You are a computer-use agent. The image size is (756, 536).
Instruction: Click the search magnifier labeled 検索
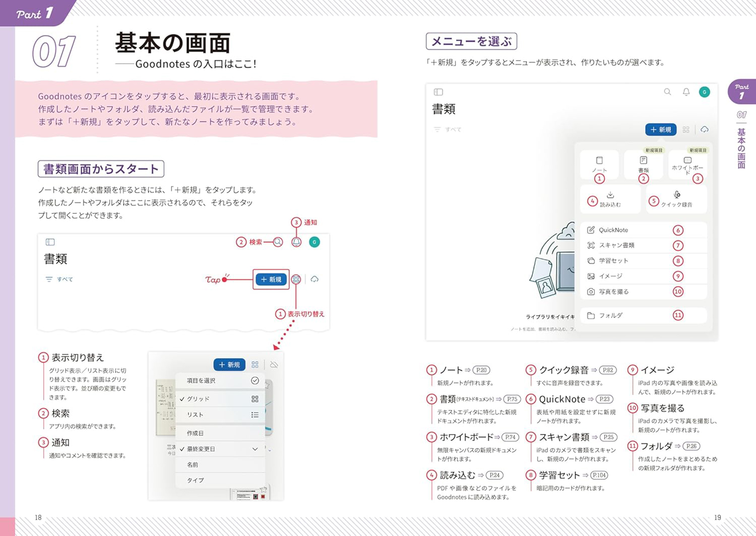(x=278, y=242)
